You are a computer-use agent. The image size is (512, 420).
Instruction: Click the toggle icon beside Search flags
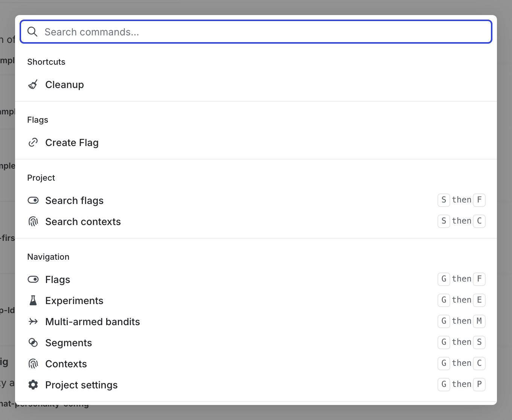[x=33, y=201]
